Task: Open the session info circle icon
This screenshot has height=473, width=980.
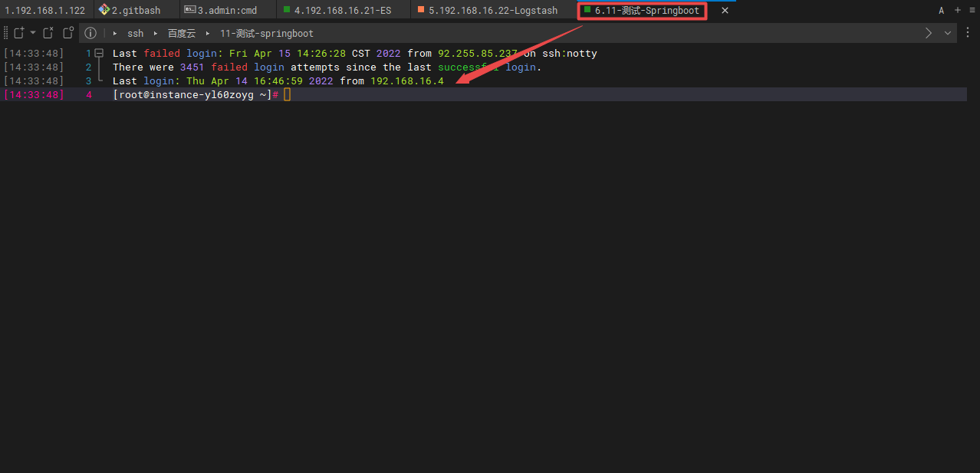Action: (x=90, y=33)
